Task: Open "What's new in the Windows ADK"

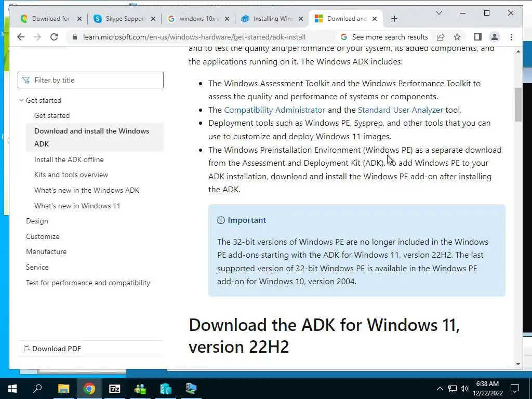Action: tap(87, 190)
